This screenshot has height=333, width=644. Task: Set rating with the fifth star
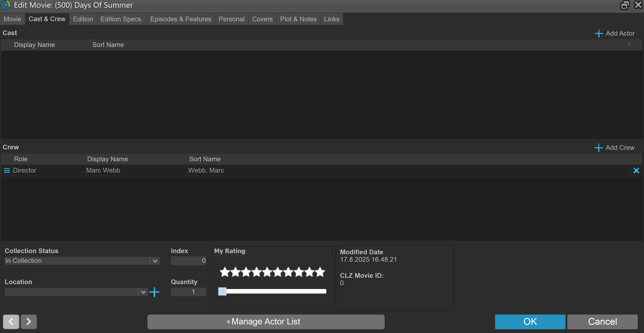tap(267, 272)
